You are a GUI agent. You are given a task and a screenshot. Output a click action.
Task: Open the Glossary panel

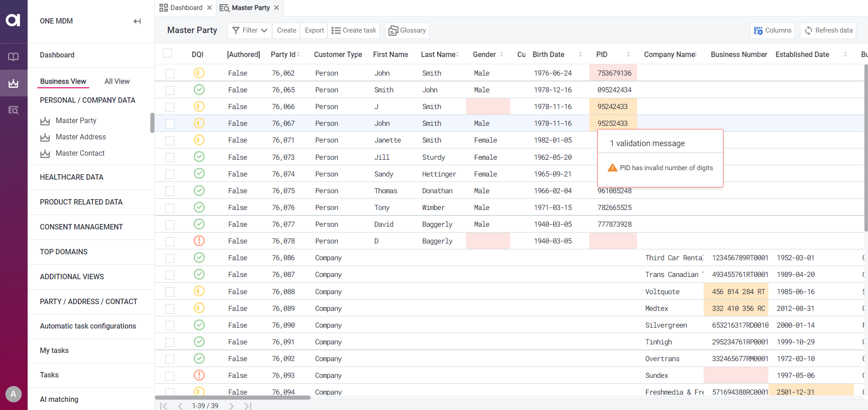[406, 30]
